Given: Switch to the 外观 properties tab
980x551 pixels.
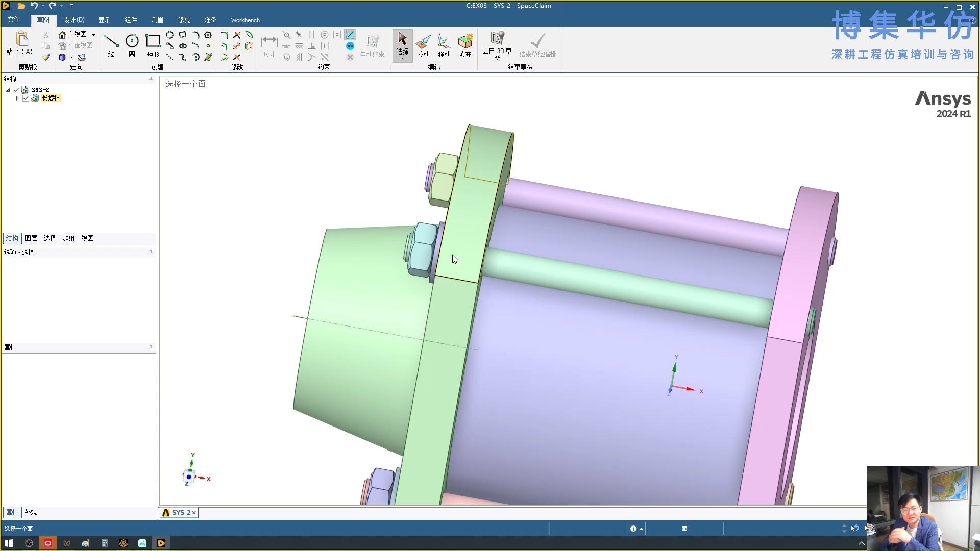Looking at the screenshot, I should [31, 512].
